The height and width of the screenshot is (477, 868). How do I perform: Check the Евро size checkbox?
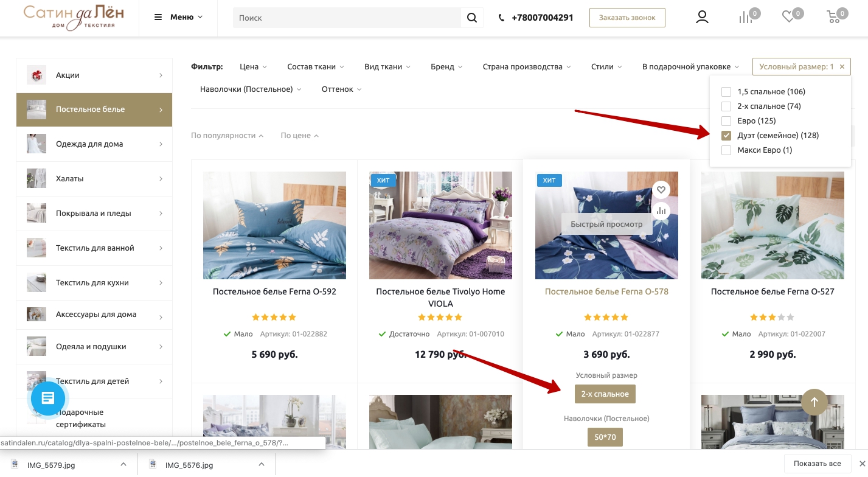(x=726, y=121)
